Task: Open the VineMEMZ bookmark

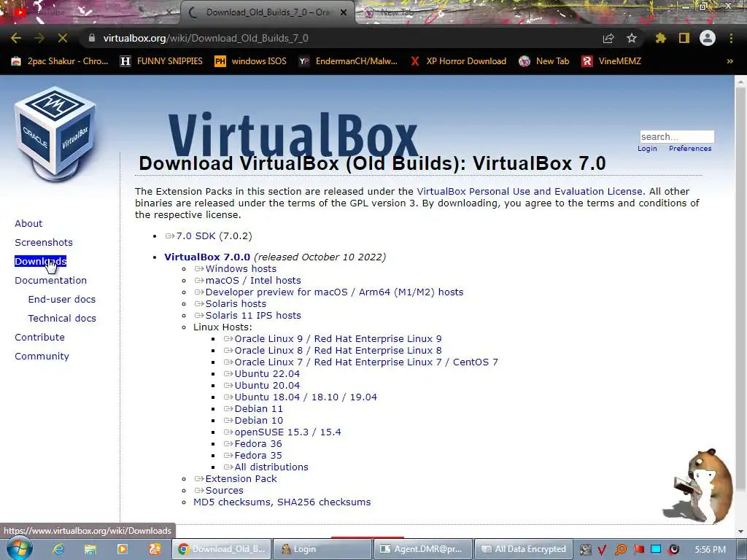Action: point(611,61)
